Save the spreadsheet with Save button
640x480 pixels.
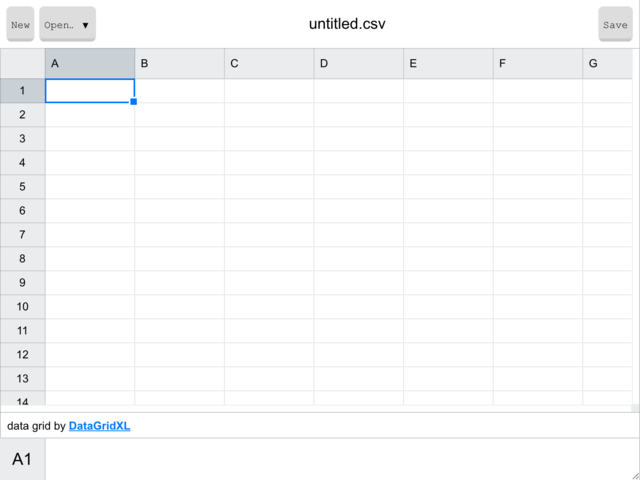(x=615, y=24)
